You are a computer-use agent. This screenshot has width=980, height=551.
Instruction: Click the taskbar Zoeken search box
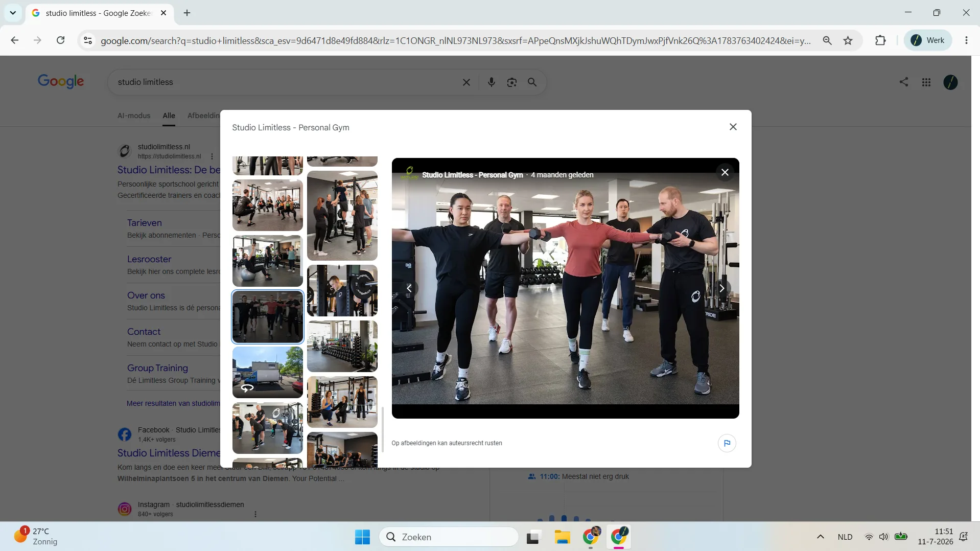(x=449, y=537)
